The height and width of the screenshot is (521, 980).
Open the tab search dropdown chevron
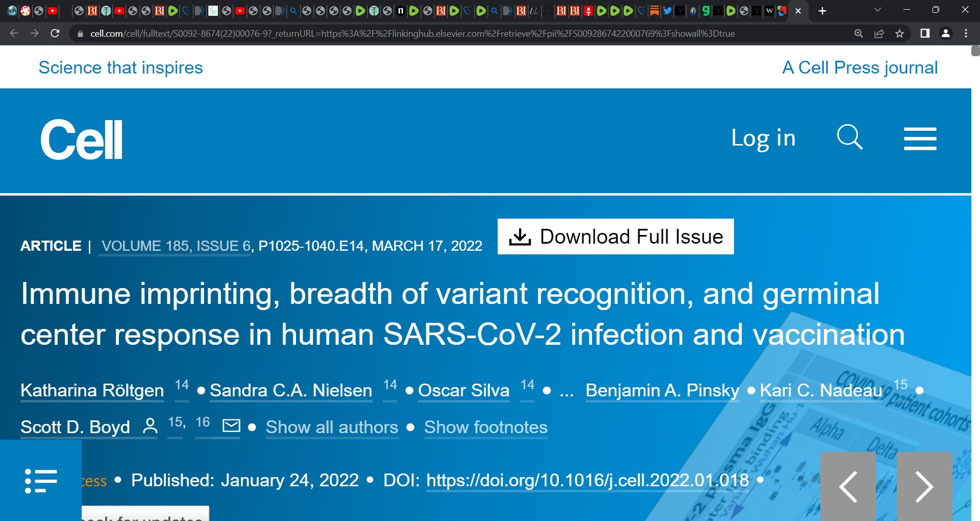pyautogui.click(x=877, y=10)
